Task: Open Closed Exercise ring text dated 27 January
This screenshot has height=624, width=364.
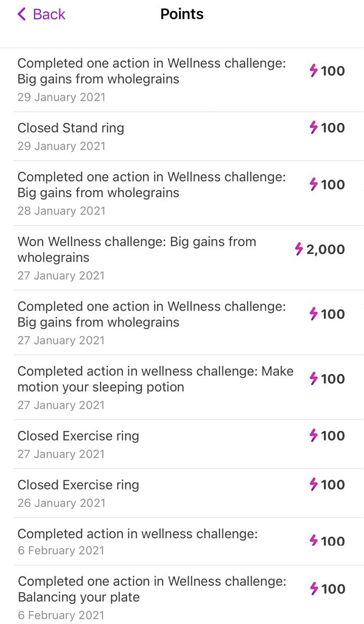Action: pyautogui.click(x=78, y=436)
